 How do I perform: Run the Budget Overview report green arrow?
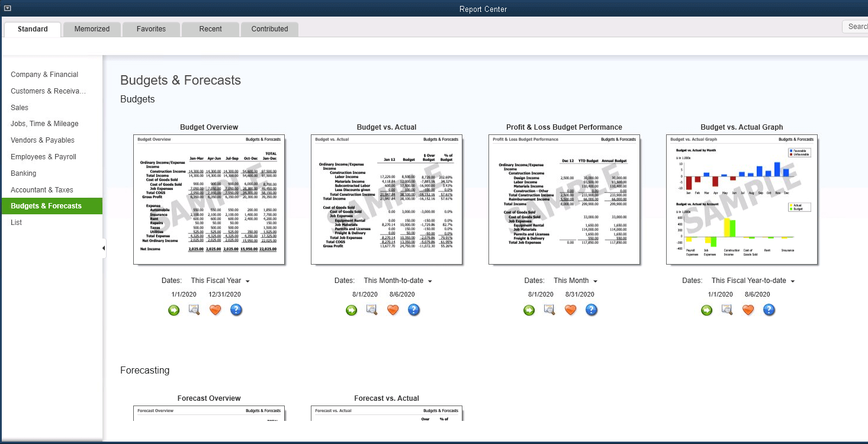[x=173, y=310]
